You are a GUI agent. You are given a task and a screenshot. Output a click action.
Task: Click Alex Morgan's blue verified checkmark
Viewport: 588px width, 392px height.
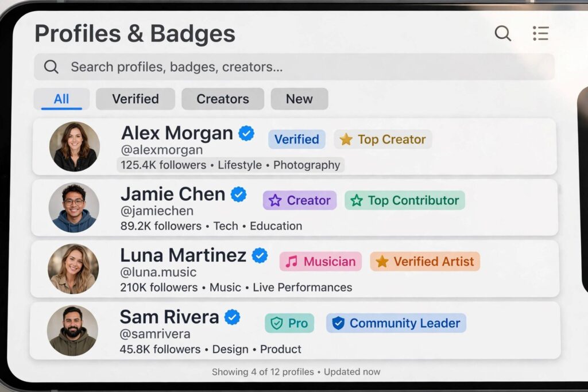coord(246,133)
